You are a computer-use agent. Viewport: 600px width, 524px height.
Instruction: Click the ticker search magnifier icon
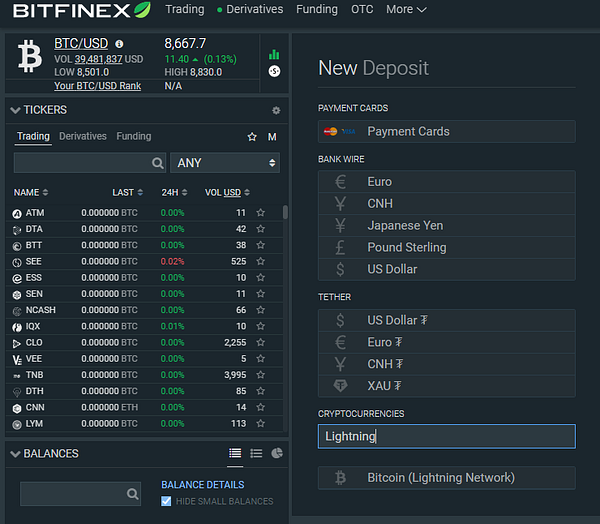157,163
